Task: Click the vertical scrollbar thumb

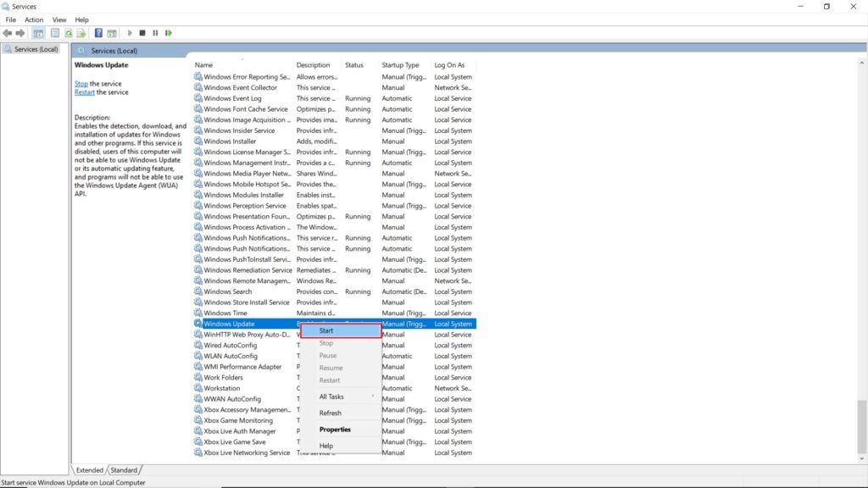Action: [861, 425]
